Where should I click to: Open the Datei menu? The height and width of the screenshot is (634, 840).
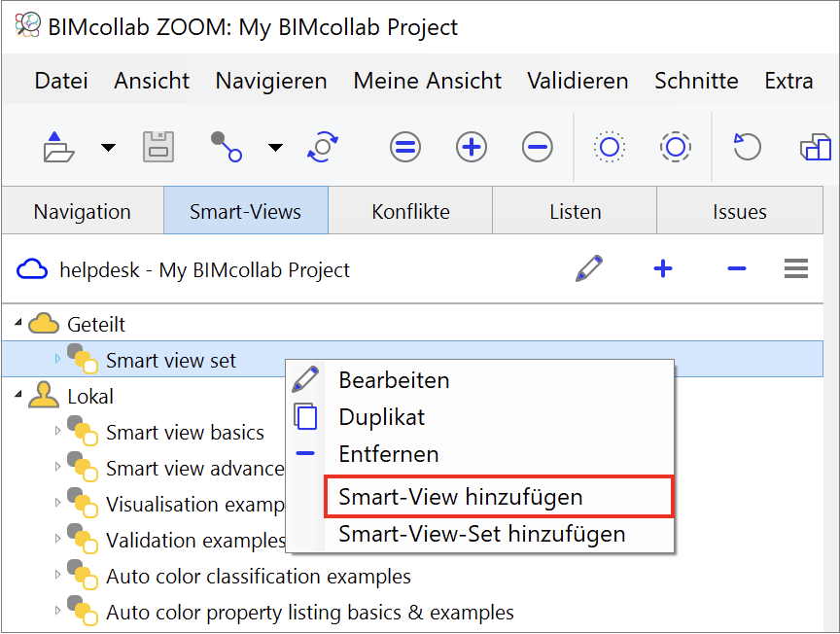click(61, 81)
